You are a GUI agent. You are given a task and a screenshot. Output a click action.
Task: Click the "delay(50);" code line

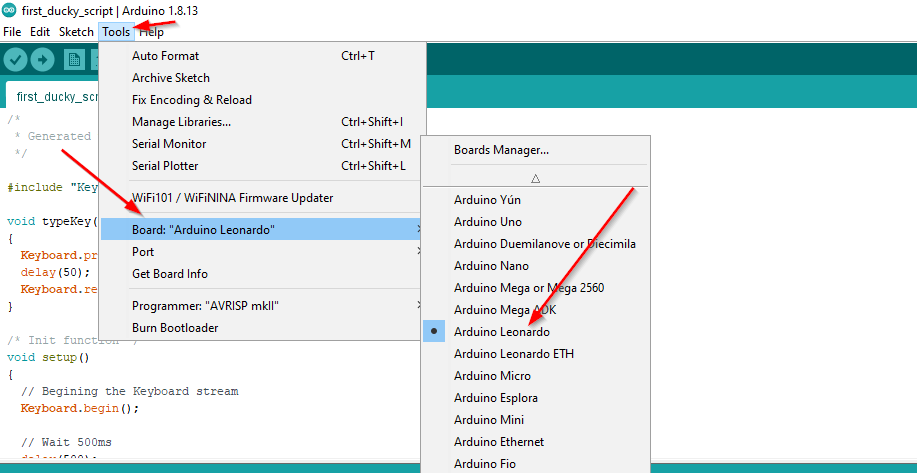(x=55, y=272)
